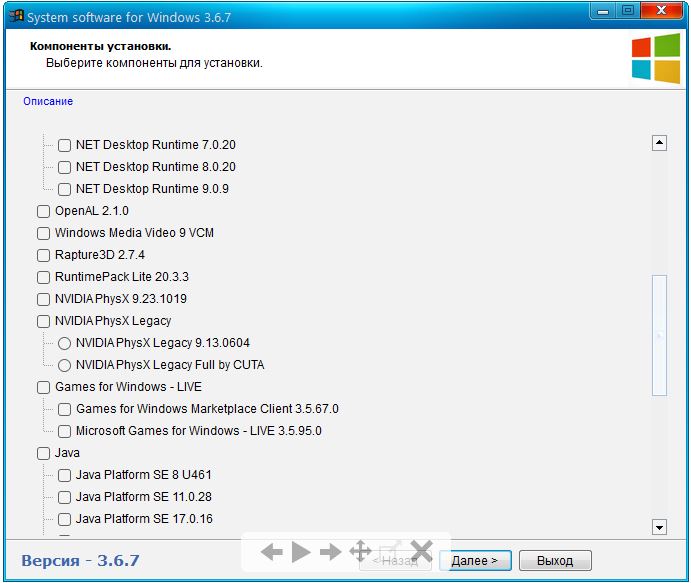The height and width of the screenshot is (583, 691).
Task: Click the left arrow overlay icon
Action: (271, 551)
